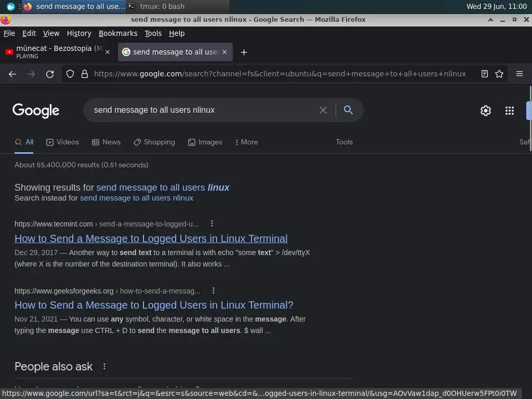Open the Firefox hamburger application menu

520,74
